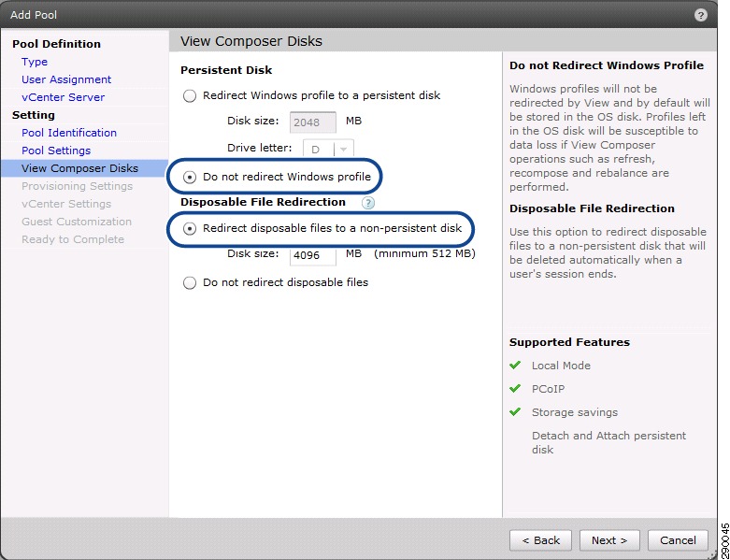Click the disposable Disk size 4096 field

click(x=313, y=255)
